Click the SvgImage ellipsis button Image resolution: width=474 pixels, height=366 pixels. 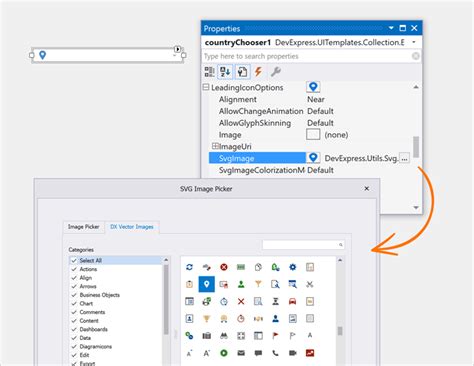click(x=404, y=158)
